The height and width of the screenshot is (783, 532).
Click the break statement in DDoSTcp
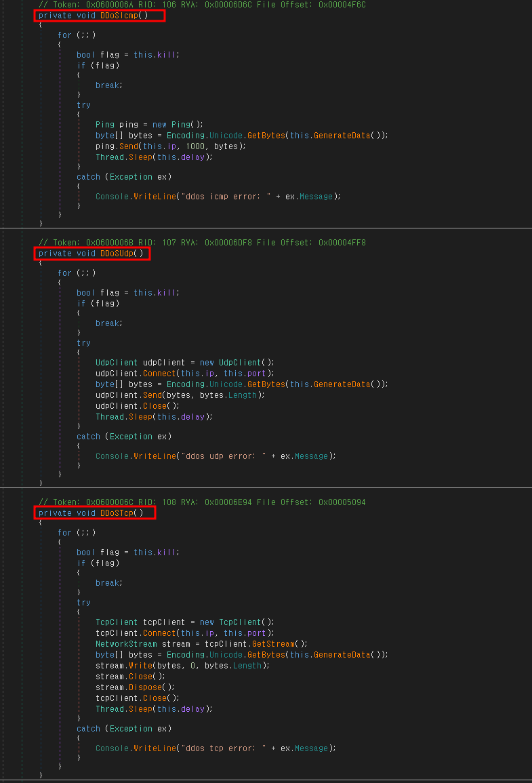[109, 583]
